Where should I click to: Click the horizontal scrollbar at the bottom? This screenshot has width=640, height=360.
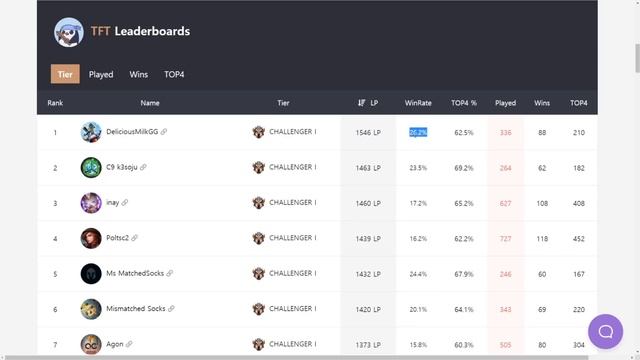[297, 358]
